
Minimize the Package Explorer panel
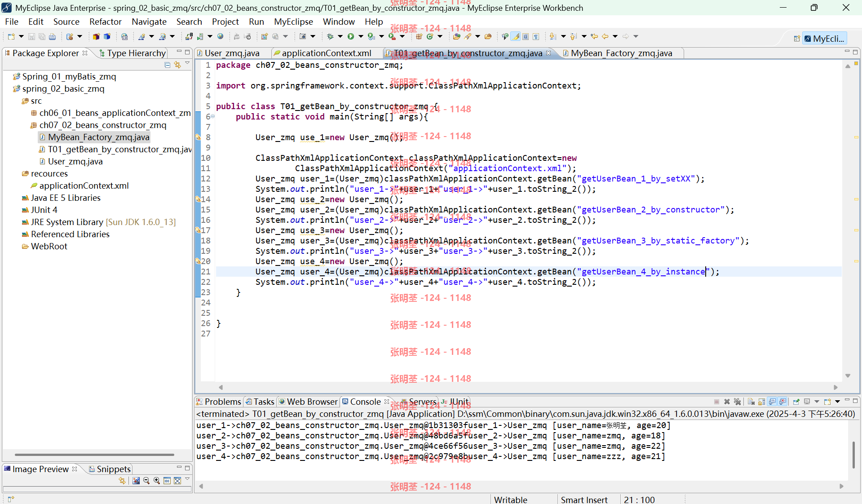coord(179,51)
